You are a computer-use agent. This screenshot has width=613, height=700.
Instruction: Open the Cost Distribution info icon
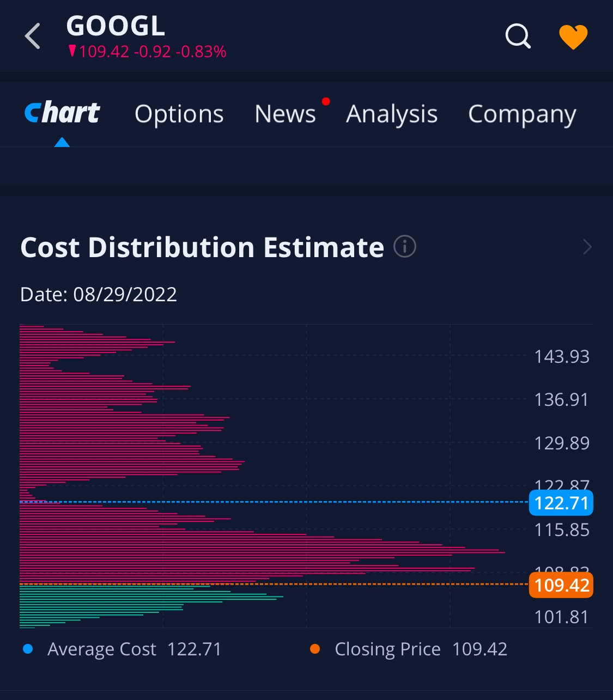click(405, 247)
